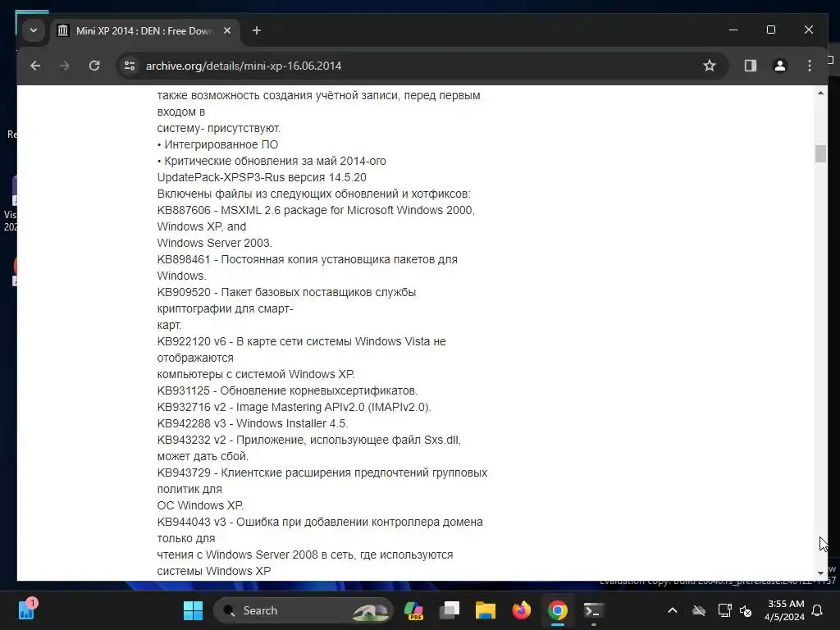Click the scrollbar down arrow
The height and width of the screenshot is (630, 840).
pyautogui.click(x=820, y=573)
